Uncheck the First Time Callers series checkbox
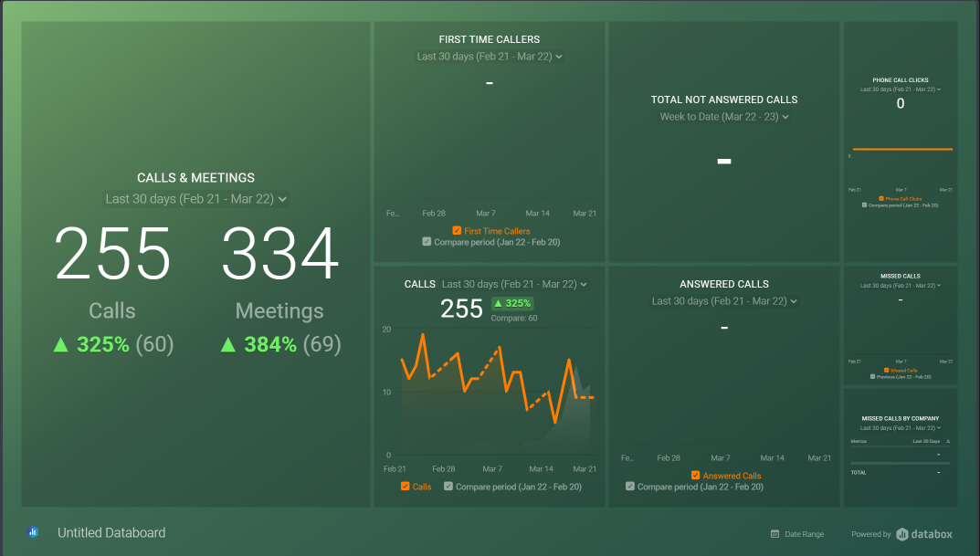Image resolution: width=980 pixels, height=556 pixels. coord(457,231)
